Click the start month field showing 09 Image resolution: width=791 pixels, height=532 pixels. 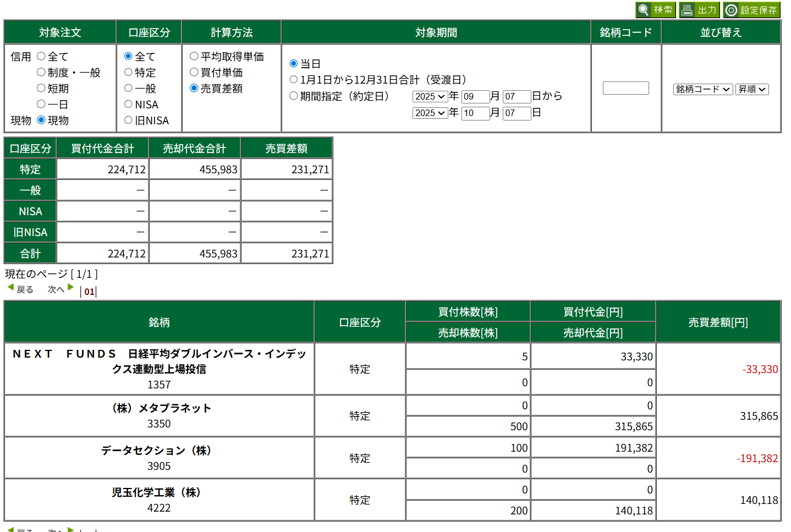click(x=475, y=96)
